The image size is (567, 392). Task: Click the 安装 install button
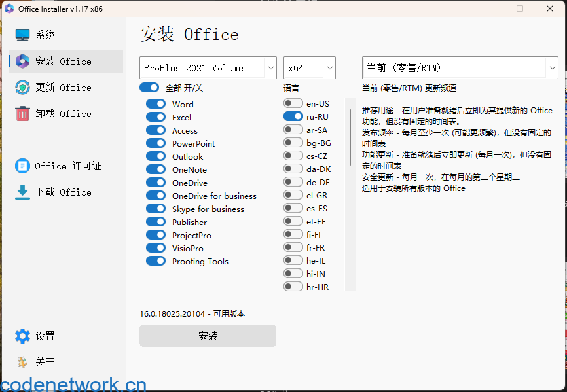pos(208,336)
